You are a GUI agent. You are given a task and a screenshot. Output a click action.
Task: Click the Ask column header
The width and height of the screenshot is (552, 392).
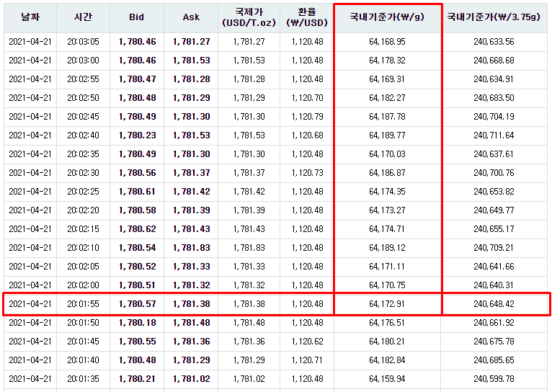(x=191, y=17)
